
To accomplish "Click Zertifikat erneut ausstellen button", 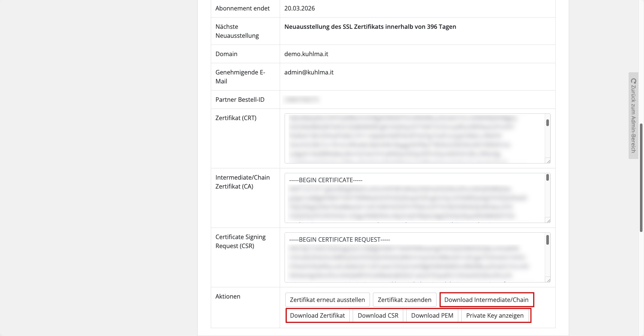I will click(328, 300).
